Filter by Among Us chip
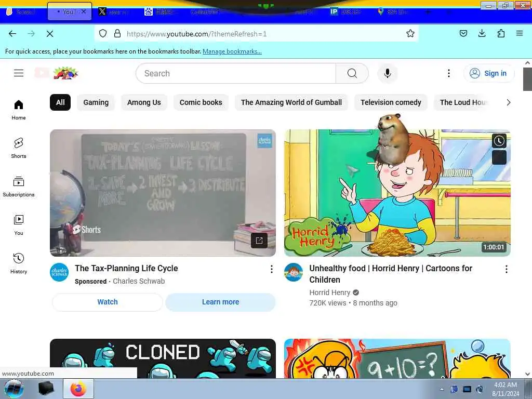Viewport: 532px width, 399px height. [x=144, y=102]
